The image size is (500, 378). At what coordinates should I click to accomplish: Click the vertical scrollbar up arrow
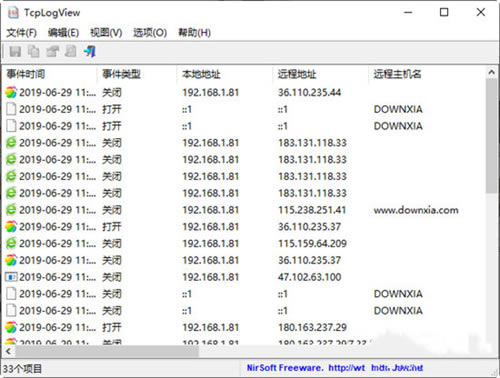pos(491,72)
